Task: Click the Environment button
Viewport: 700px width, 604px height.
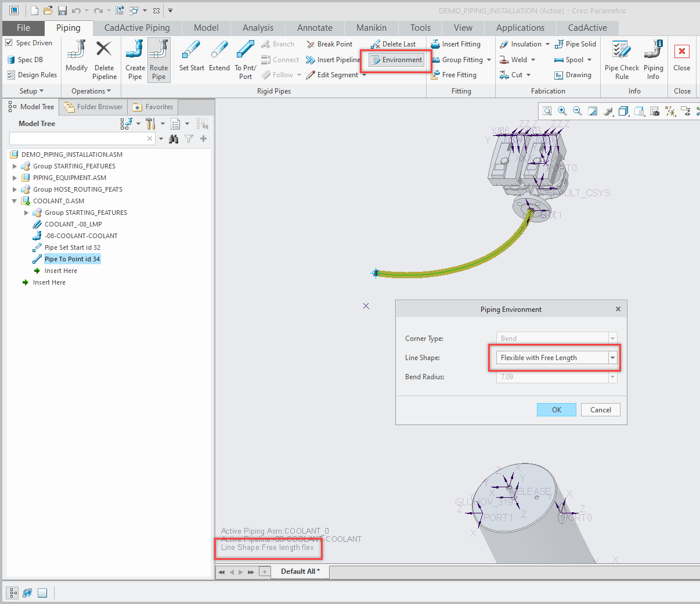Action: tap(396, 60)
